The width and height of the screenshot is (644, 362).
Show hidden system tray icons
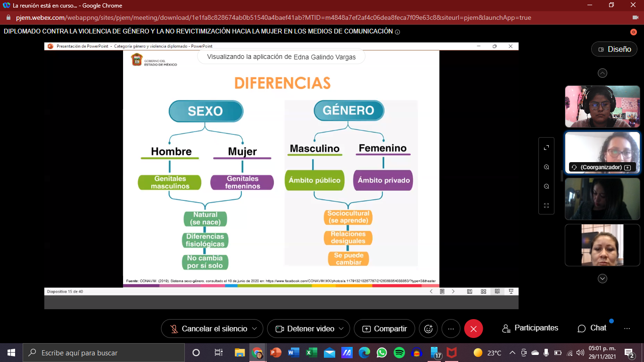pyautogui.click(x=512, y=353)
